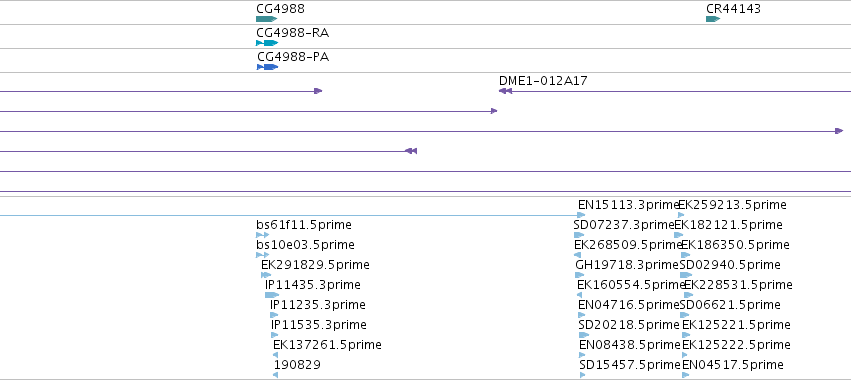851x380 pixels.
Task: Click the SD02940.5prime EST label
Action: tap(730, 265)
